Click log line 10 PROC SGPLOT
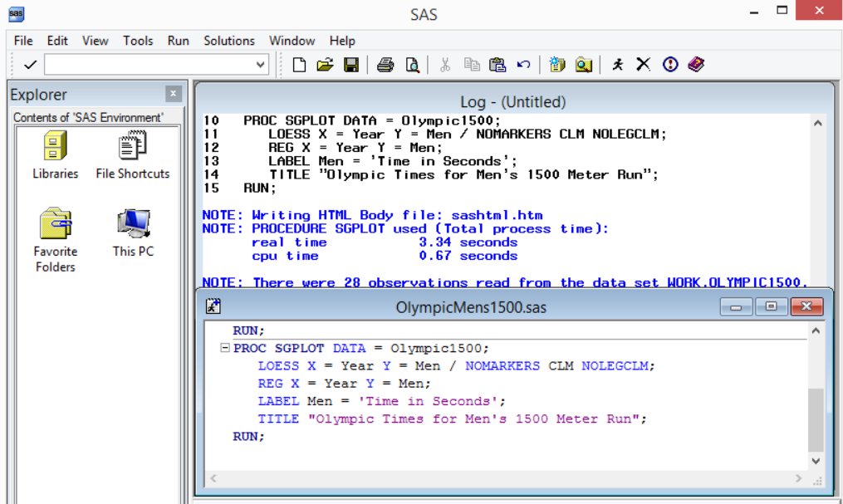Viewport: 843px width, 504px height. point(351,121)
